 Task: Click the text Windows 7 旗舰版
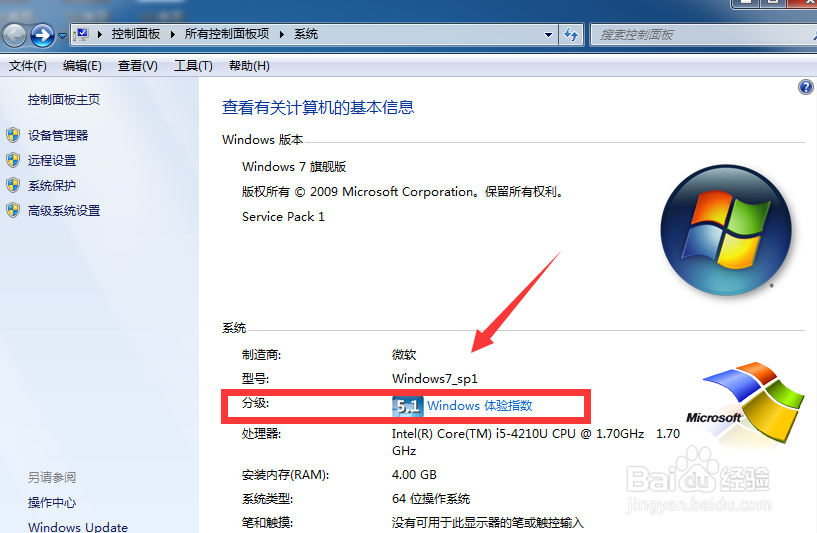coord(294,167)
